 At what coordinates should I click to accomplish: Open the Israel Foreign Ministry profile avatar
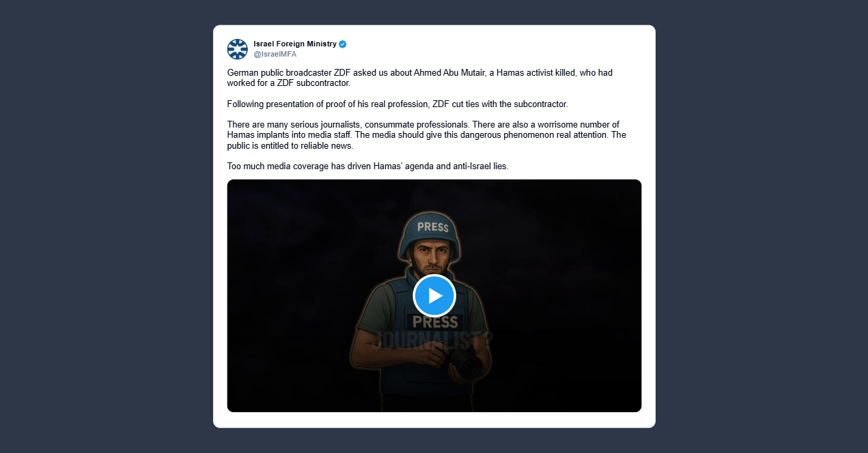(x=237, y=49)
